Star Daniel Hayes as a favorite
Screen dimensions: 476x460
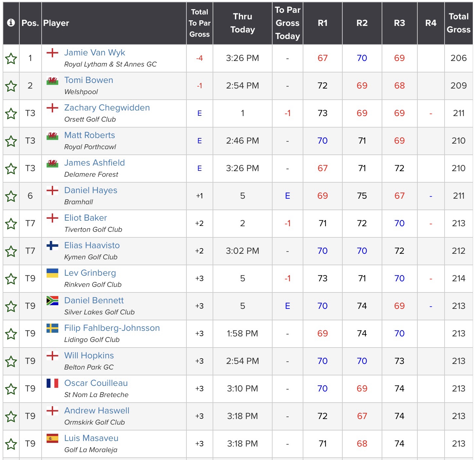click(x=11, y=196)
